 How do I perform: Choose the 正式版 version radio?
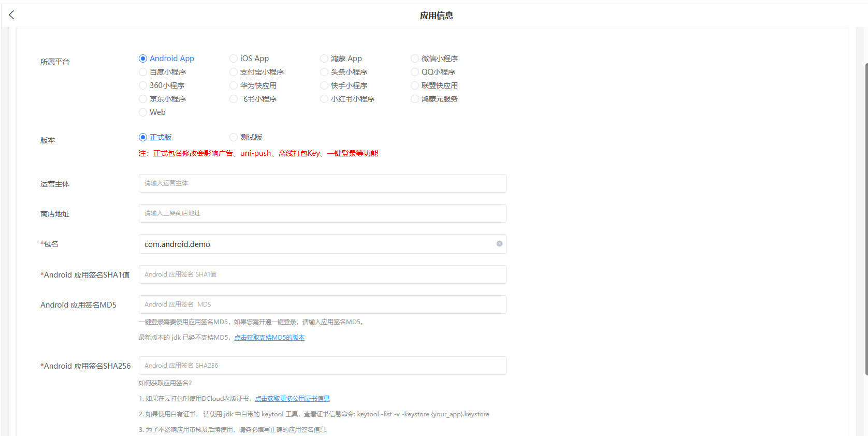click(143, 137)
